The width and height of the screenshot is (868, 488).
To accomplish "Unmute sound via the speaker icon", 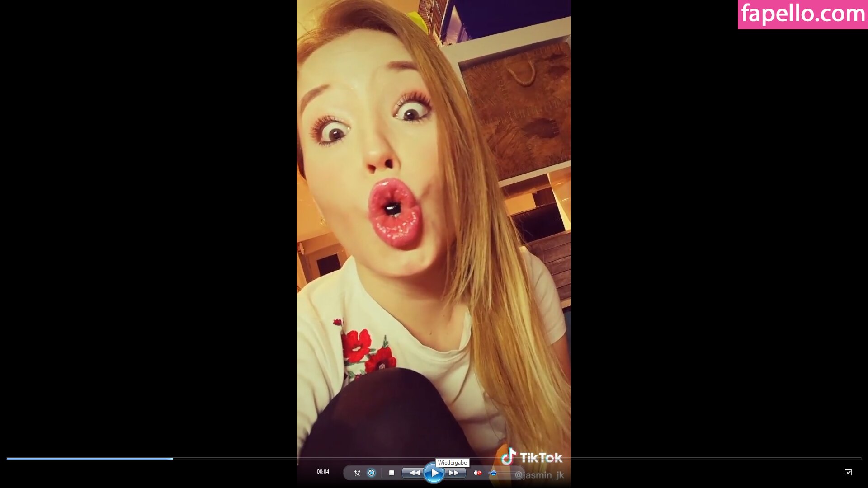I will 477,473.
